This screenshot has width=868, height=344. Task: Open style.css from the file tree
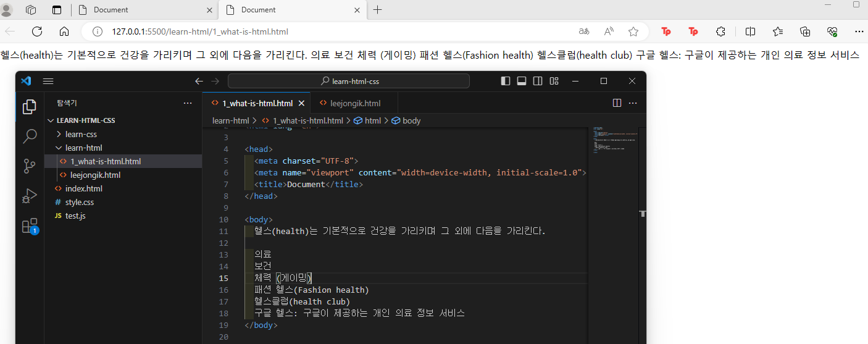pyautogui.click(x=80, y=202)
